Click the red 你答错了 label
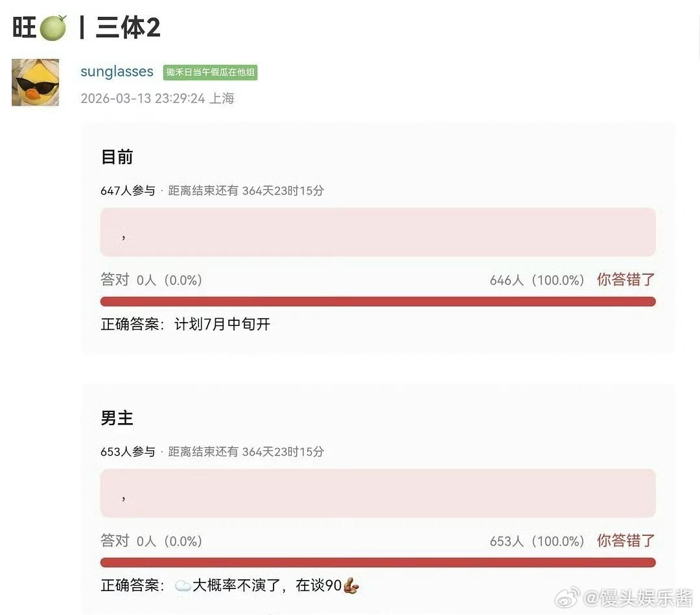This screenshot has height=615, width=700. [625, 279]
